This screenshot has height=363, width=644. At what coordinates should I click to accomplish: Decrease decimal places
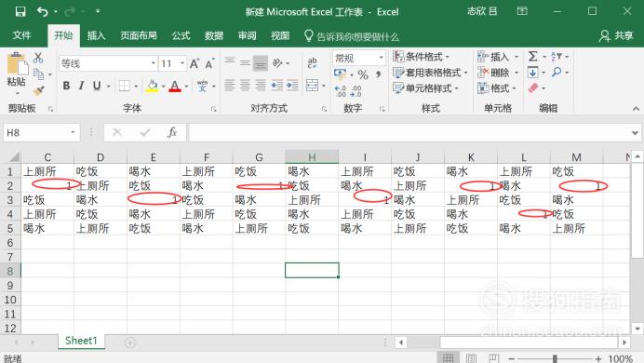click(x=356, y=91)
